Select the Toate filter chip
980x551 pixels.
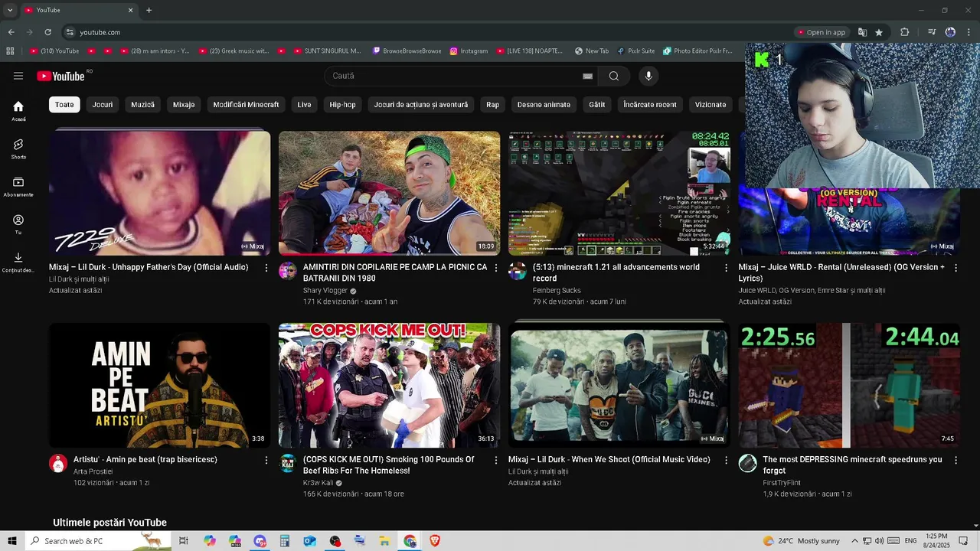click(x=64, y=105)
